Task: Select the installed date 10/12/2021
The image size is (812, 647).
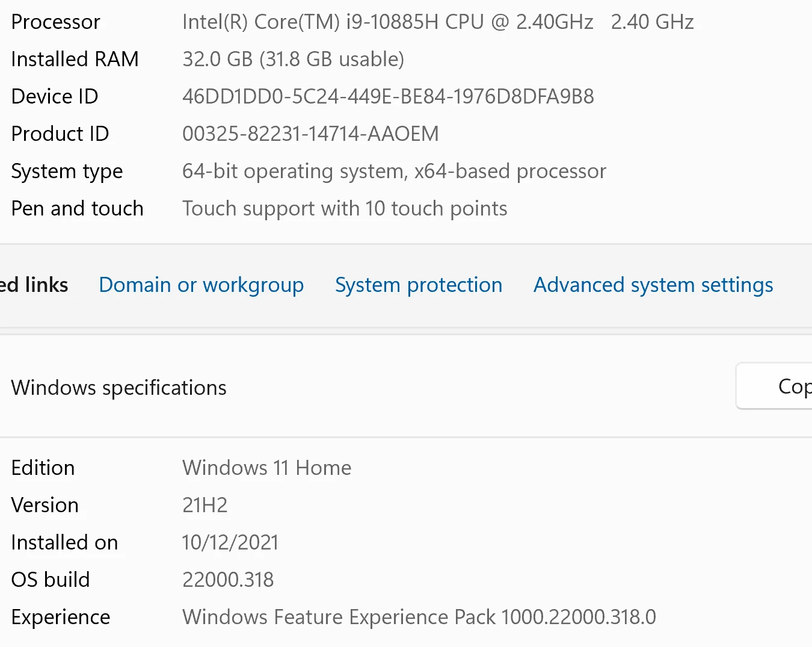Action: tap(230, 542)
